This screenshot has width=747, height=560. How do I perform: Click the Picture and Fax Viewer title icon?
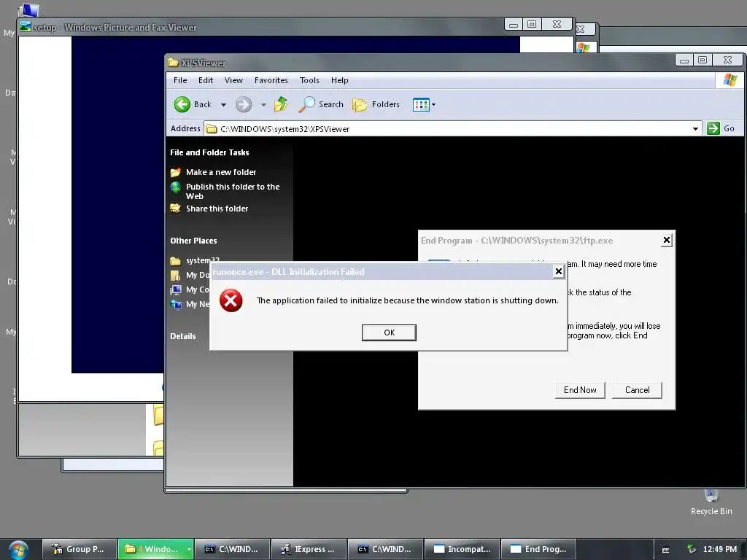[x=26, y=27]
